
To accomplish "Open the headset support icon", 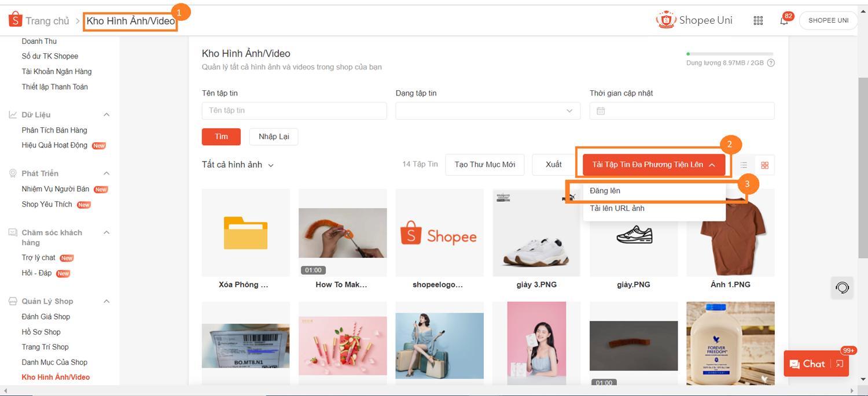I will [x=842, y=287].
